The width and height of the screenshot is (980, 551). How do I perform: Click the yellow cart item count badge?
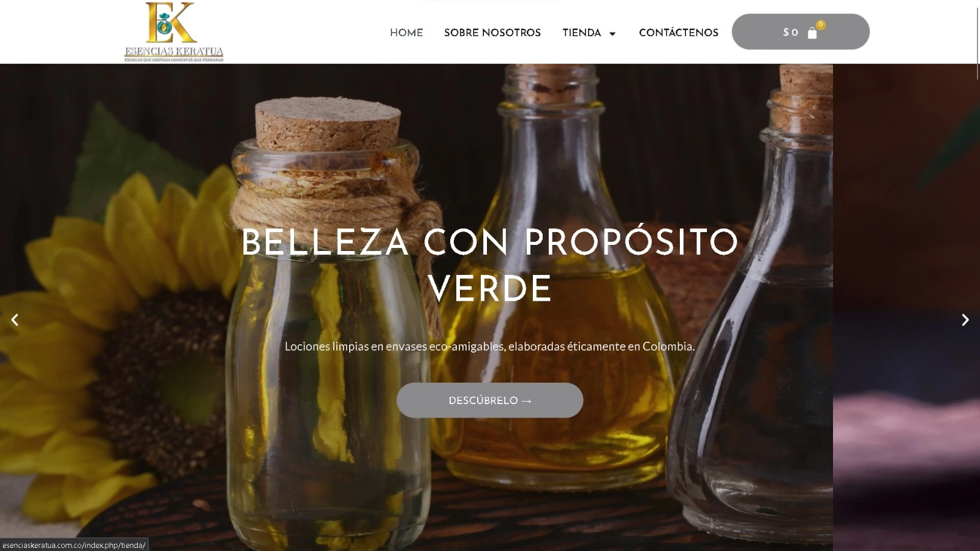[821, 24]
